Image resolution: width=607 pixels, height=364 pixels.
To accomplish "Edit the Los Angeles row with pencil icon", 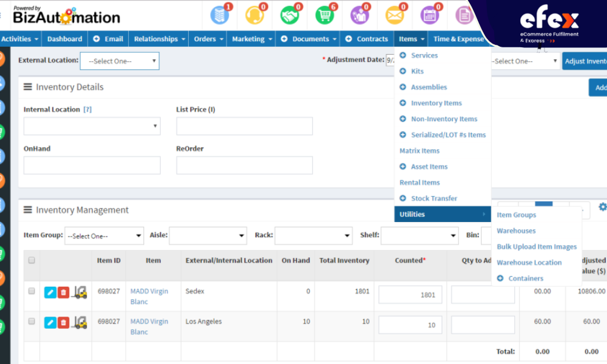I will pos(50,323).
